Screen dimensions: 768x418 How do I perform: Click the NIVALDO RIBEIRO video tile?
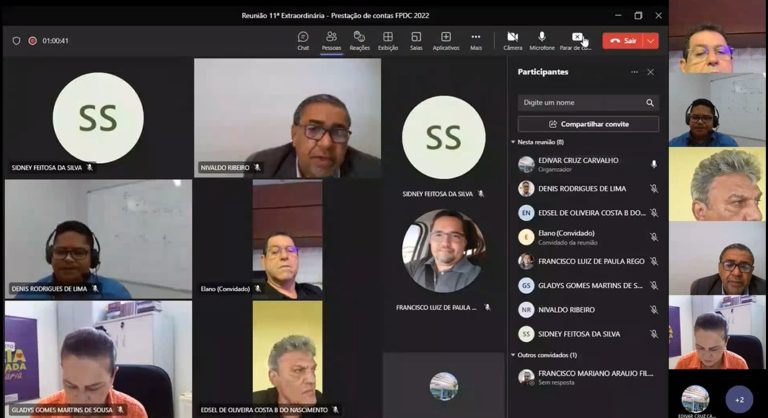point(288,118)
